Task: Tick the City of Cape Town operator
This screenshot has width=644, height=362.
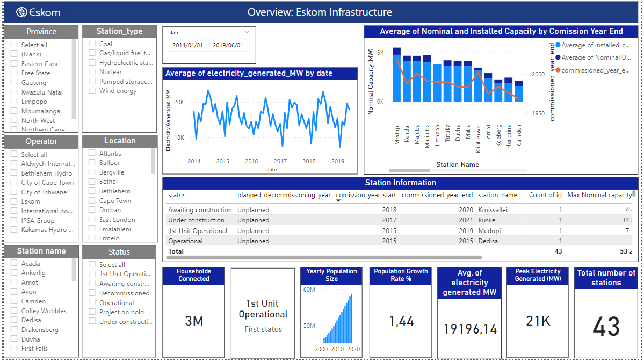Action: point(15,183)
